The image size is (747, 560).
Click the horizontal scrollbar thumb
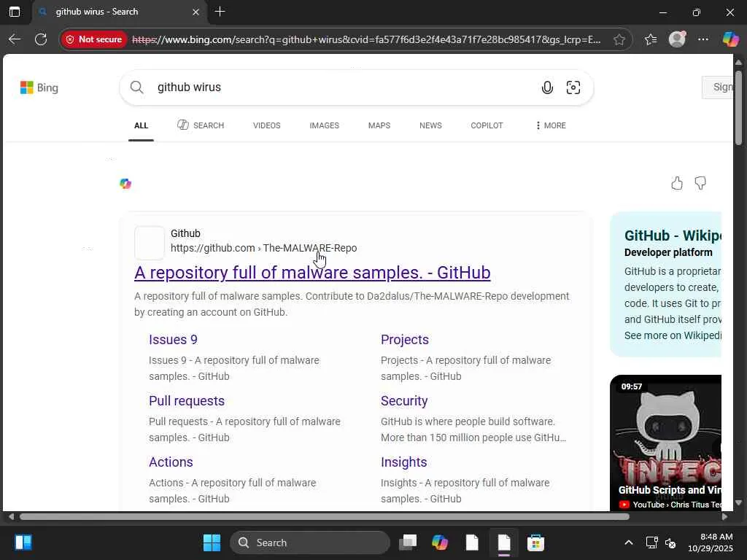point(324,517)
